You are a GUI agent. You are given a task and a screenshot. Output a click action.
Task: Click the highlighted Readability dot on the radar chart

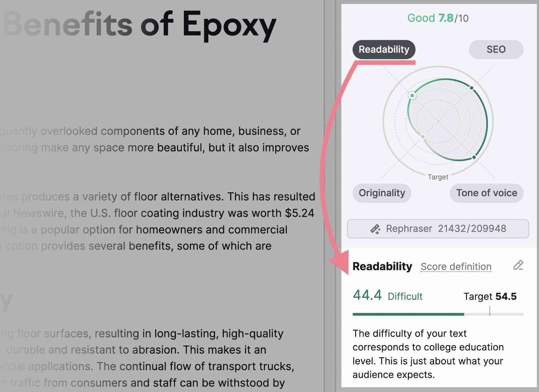(412, 96)
